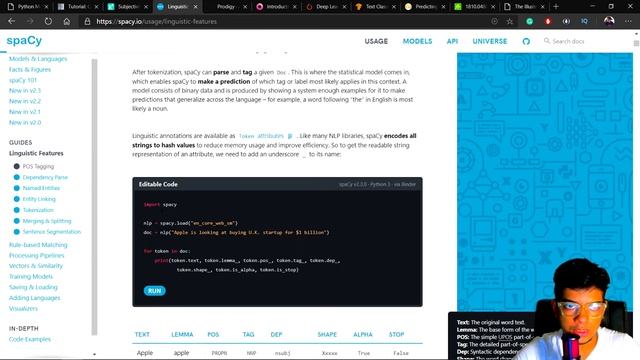The height and width of the screenshot is (360, 640).
Task: Click inside the editable code area
Action: (277, 237)
